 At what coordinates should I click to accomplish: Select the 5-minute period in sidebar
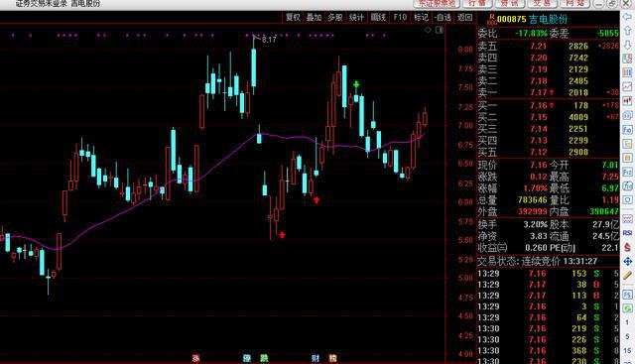pyautogui.click(x=627, y=336)
